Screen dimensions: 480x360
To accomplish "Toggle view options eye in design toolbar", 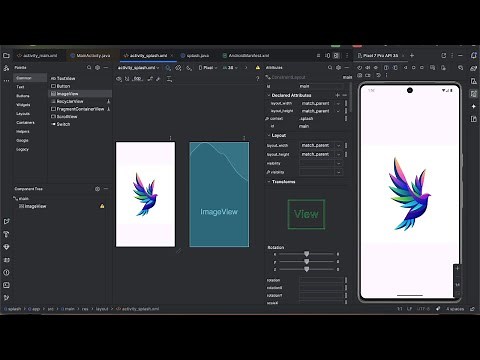I will click(x=119, y=79).
